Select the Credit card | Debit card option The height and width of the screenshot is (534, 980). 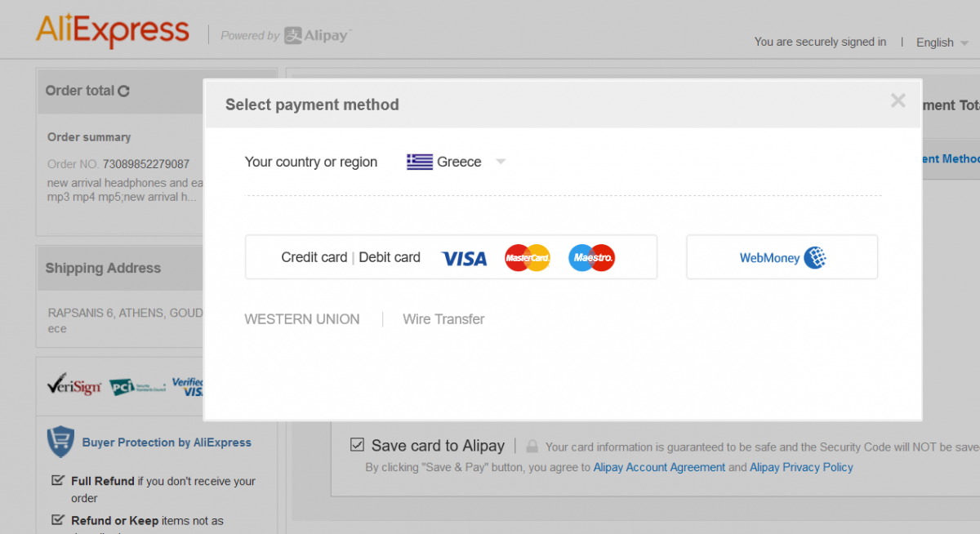[451, 257]
